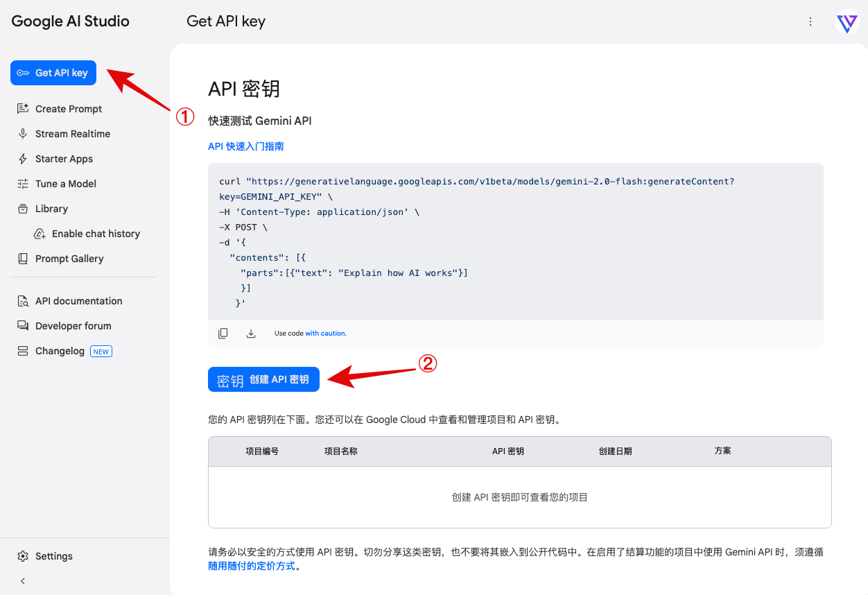Click the copy code icon
Viewport: 868px width, 595px height.
tap(223, 334)
